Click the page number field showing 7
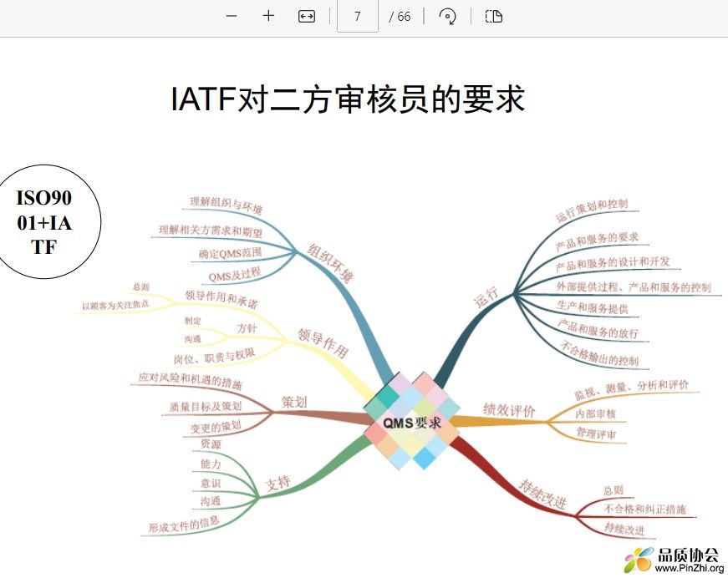This screenshot has height=578, width=728. [358, 16]
